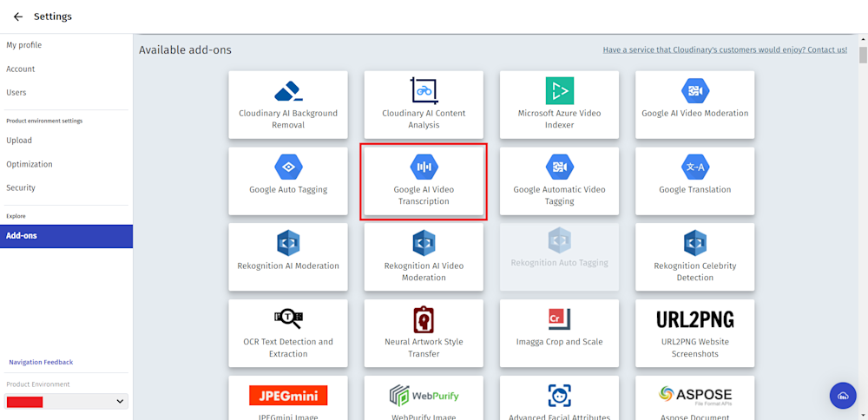Open the Upload settings
868x420 pixels.
(19, 141)
